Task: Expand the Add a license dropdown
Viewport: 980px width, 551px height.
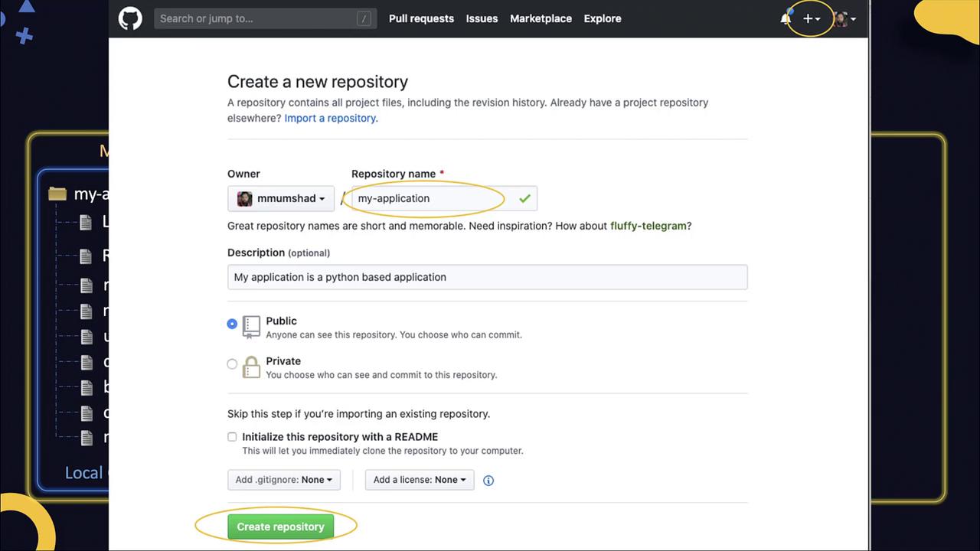Action: [x=420, y=480]
